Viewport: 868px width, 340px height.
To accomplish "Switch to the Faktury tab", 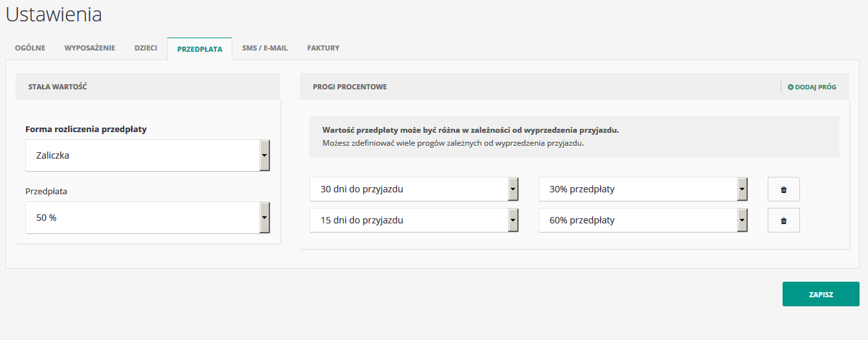I will (x=323, y=48).
